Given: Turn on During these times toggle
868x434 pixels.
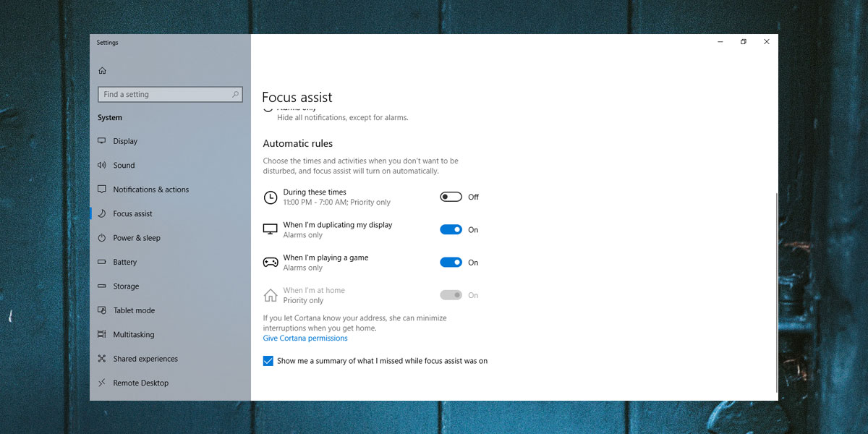Looking at the screenshot, I should pos(451,197).
